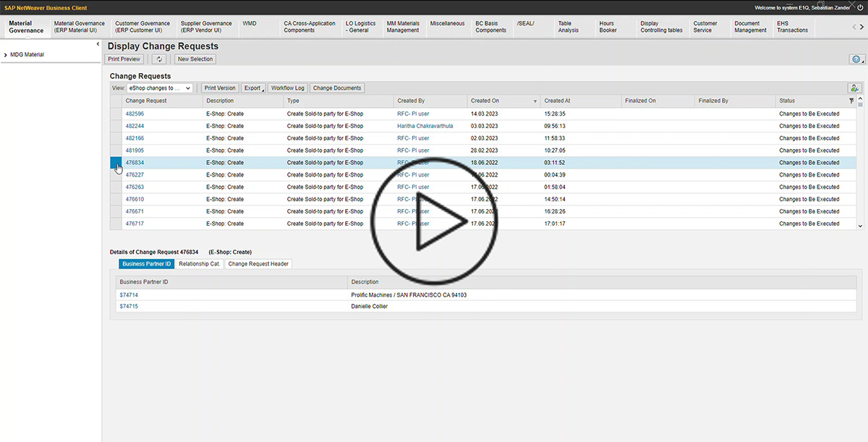This screenshot has height=442, width=868.
Task: Select row marker for request 476717
Action: click(x=116, y=224)
